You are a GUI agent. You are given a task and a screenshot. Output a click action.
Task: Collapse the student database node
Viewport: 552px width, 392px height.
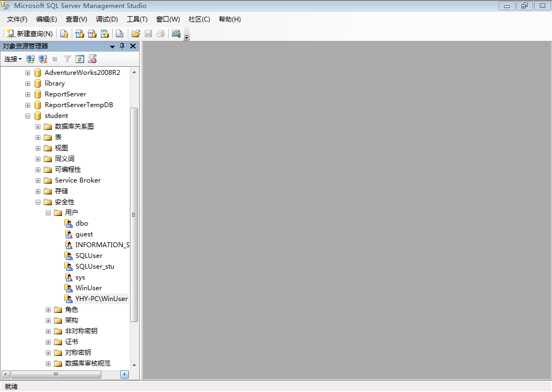pyautogui.click(x=28, y=116)
